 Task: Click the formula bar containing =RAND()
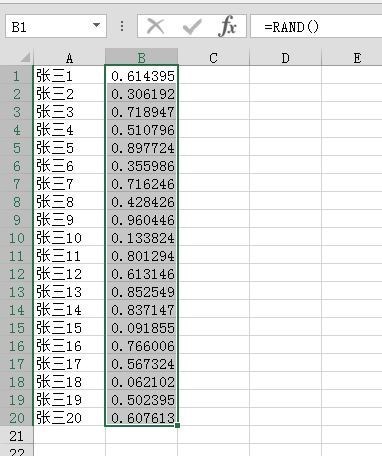tap(316, 26)
